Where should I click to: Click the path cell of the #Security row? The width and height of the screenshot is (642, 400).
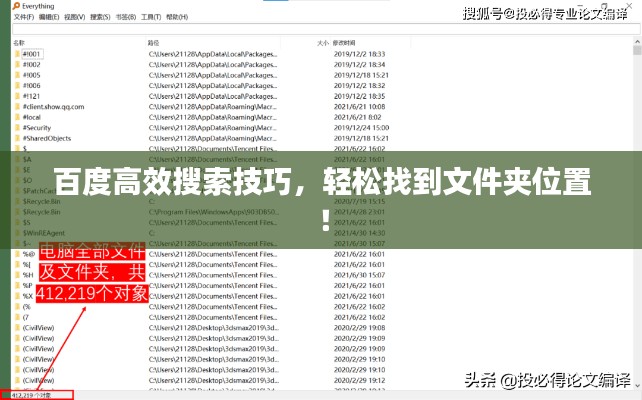pyautogui.click(x=213, y=128)
